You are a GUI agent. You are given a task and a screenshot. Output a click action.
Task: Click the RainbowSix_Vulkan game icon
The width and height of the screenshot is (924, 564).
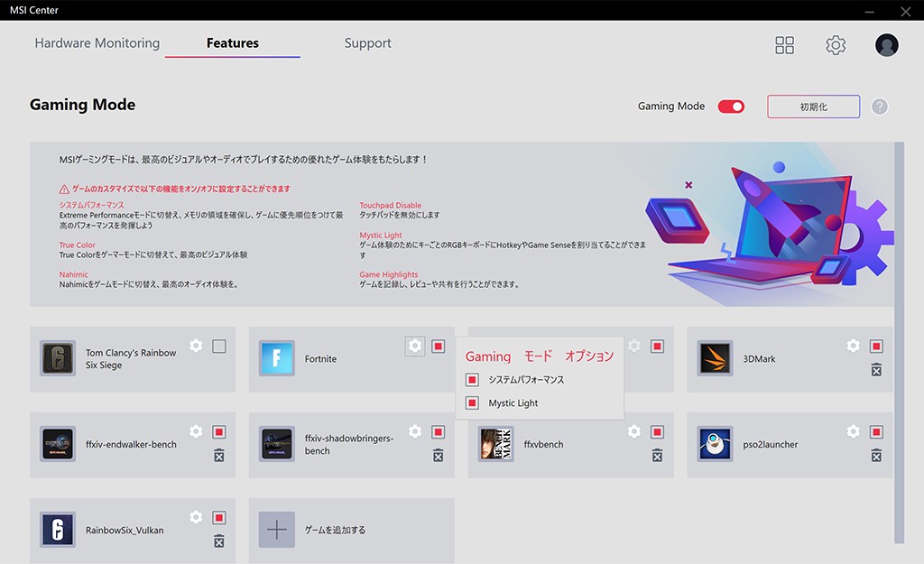point(57,529)
